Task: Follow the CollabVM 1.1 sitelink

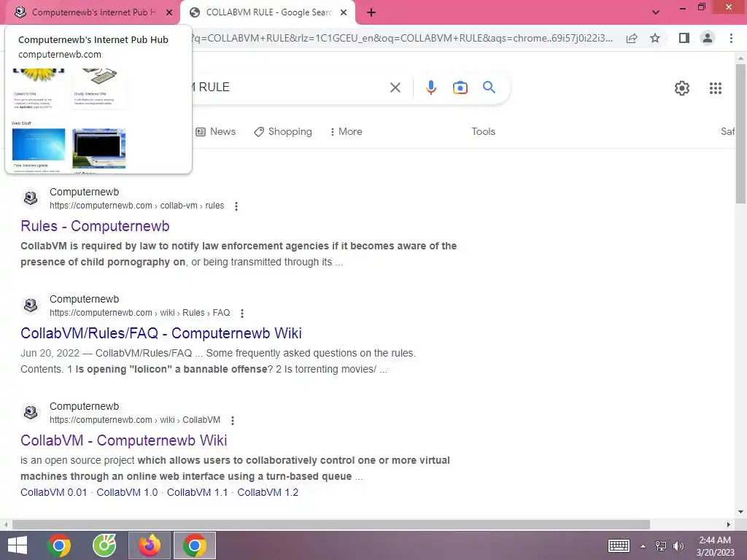Action: 197,492
